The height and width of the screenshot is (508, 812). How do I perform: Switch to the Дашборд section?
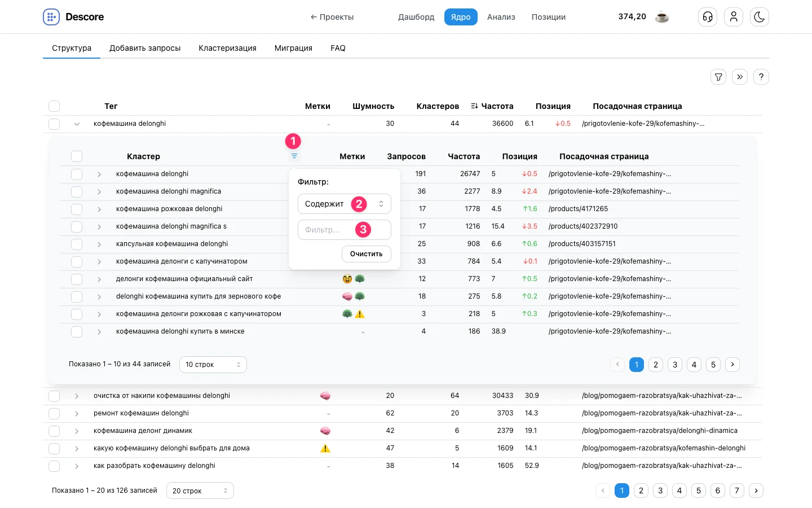416,17
